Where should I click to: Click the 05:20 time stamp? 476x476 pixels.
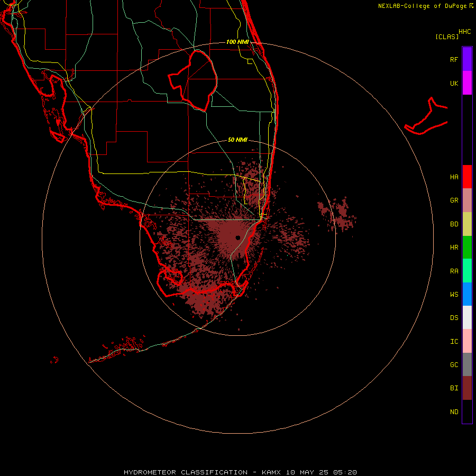coord(345,472)
